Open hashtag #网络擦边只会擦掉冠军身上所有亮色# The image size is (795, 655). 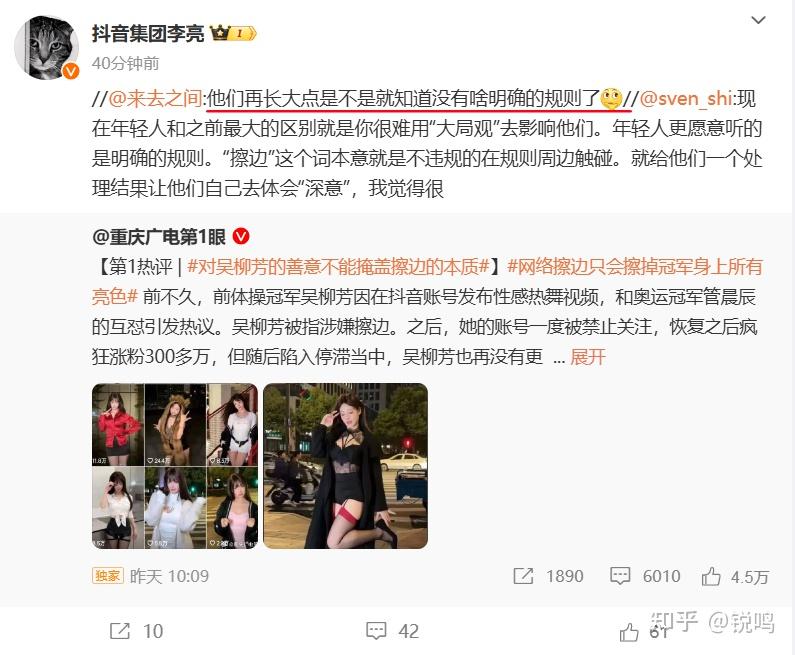pos(427,281)
